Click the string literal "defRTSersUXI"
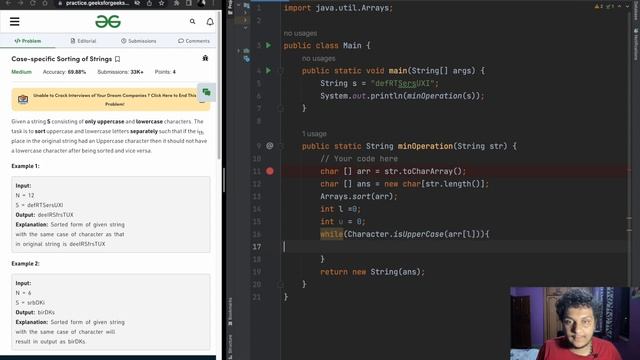 [x=402, y=83]
